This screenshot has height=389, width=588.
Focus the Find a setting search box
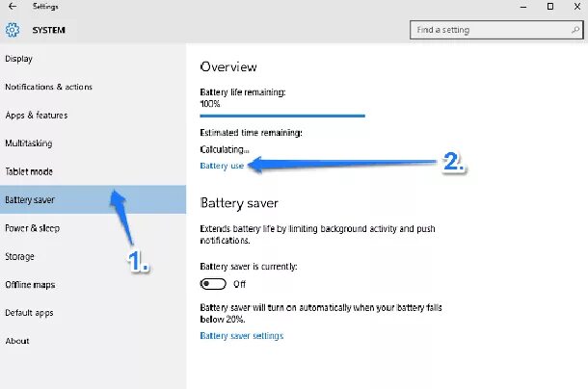coord(496,30)
